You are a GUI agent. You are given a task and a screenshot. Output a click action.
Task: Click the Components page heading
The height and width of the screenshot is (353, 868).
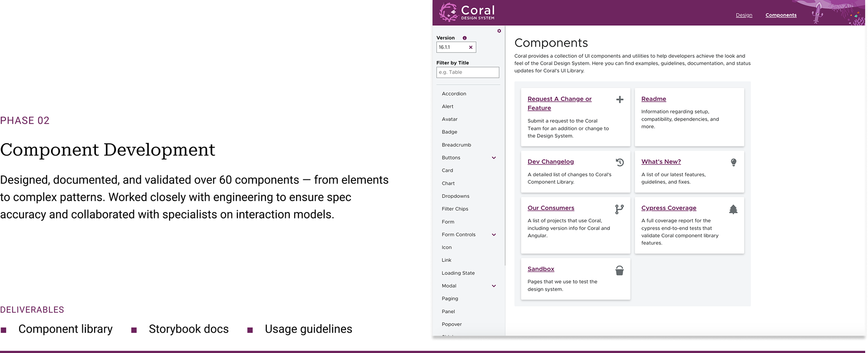[x=551, y=43]
